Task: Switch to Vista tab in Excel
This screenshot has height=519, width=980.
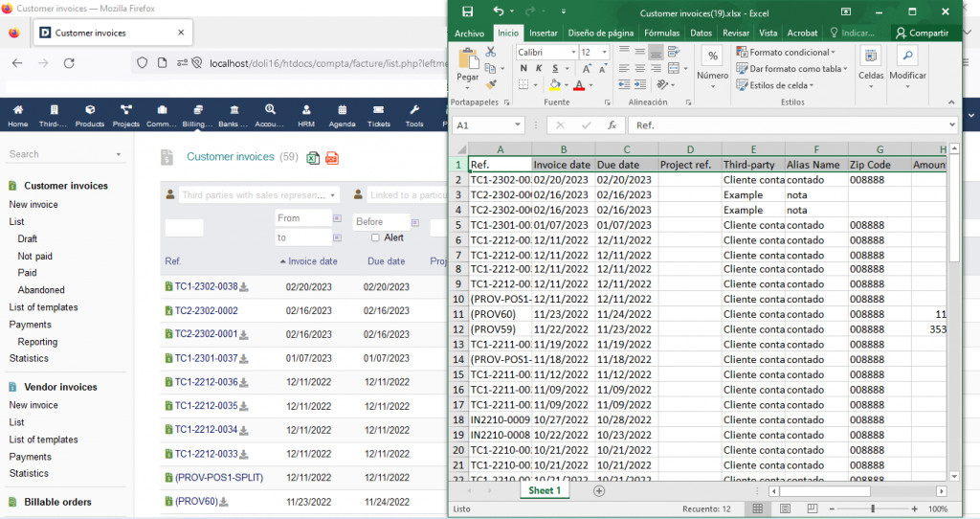Action: pos(768,34)
